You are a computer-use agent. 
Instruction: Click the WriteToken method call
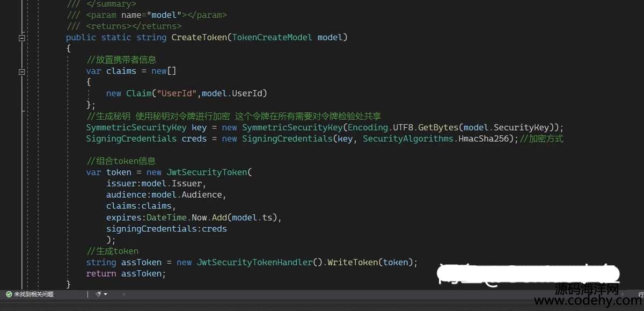coord(353,263)
